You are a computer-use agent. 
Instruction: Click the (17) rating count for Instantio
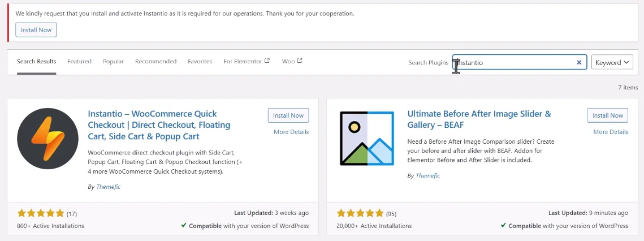pyautogui.click(x=71, y=214)
